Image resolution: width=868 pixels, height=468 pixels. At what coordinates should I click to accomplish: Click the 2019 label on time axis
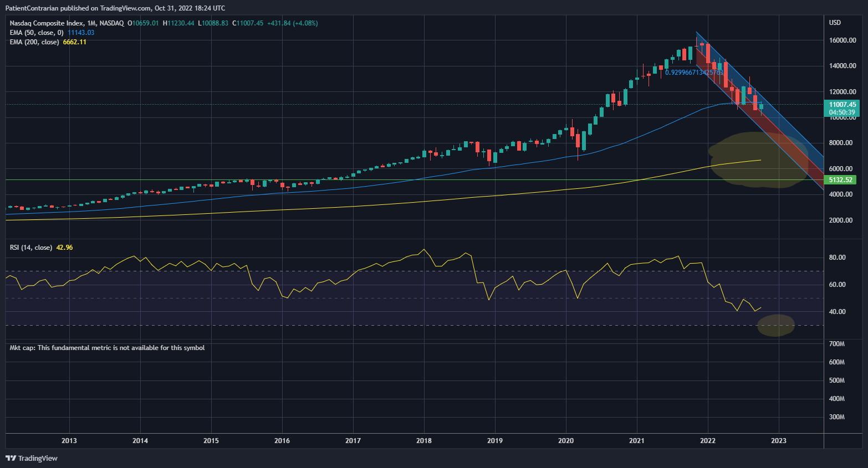[x=495, y=441]
